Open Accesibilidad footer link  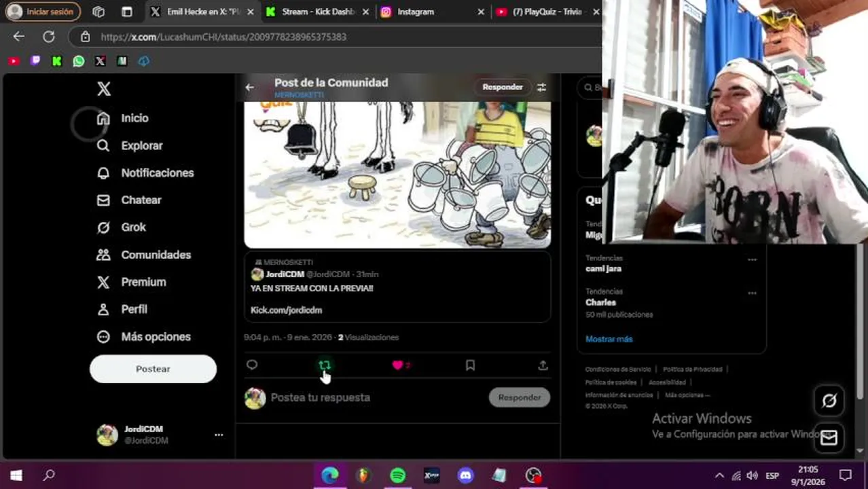tap(667, 382)
